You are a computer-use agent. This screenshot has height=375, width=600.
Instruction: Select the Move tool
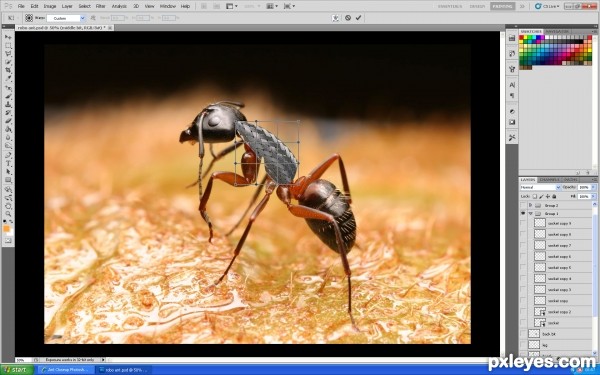8,37
